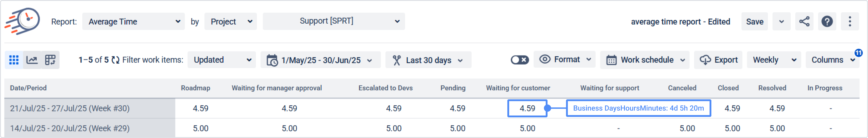Switch to line chart view icon
The height and width of the screenshot is (138, 868).
tap(32, 60)
